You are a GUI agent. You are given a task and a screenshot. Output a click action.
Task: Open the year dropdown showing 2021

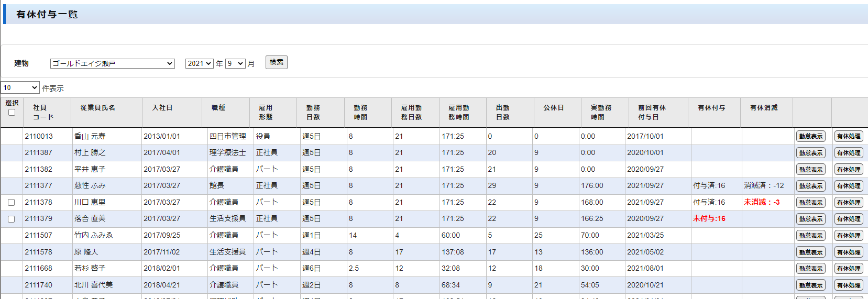(199, 63)
